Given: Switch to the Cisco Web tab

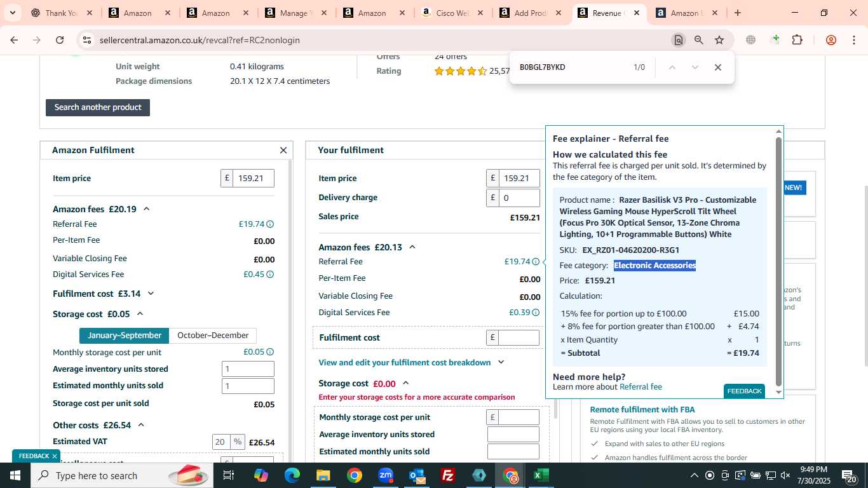Looking at the screenshot, I should coord(452,13).
